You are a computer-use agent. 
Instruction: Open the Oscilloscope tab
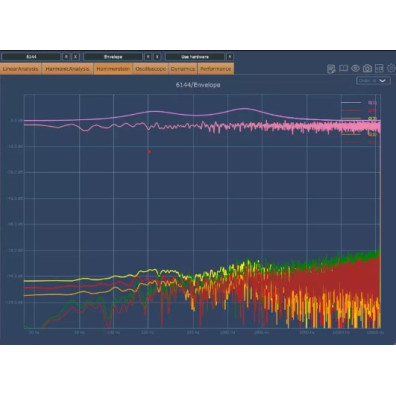(151, 69)
